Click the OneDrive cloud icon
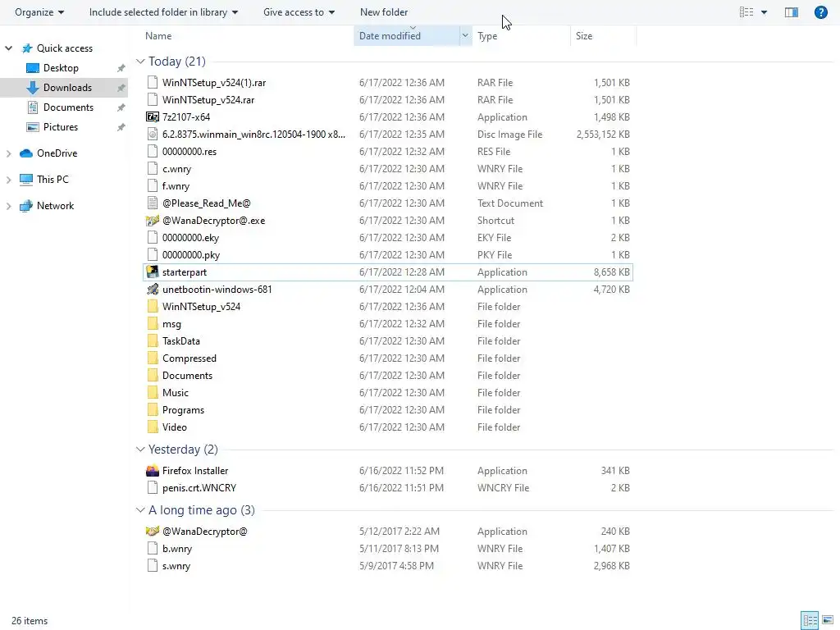 [25, 153]
